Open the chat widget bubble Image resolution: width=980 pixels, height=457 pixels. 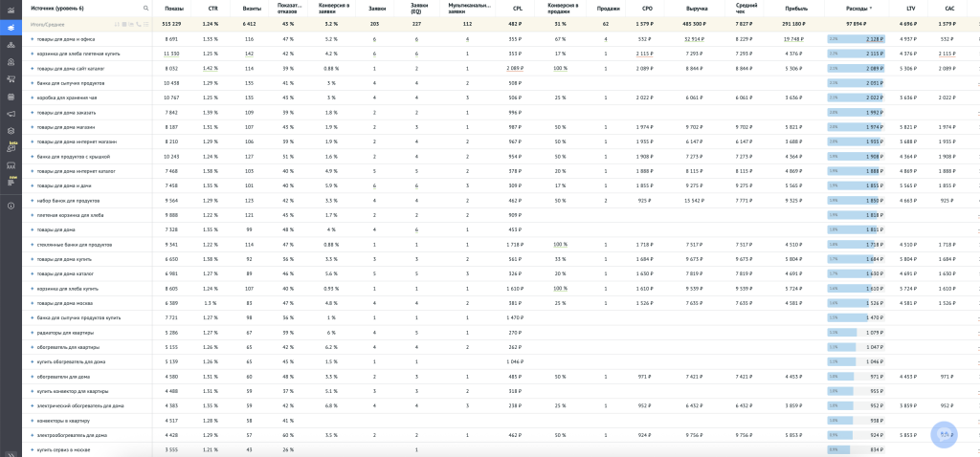click(945, 434)
